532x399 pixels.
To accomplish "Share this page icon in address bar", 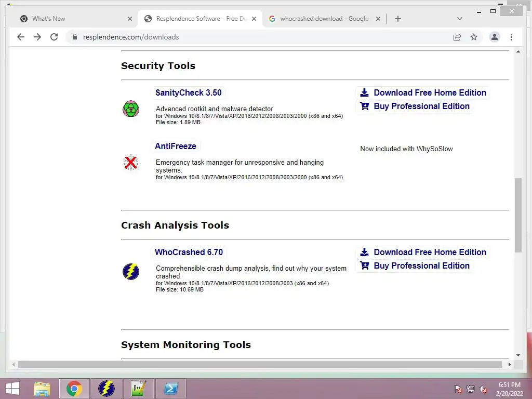I will (x=457, y=37).
